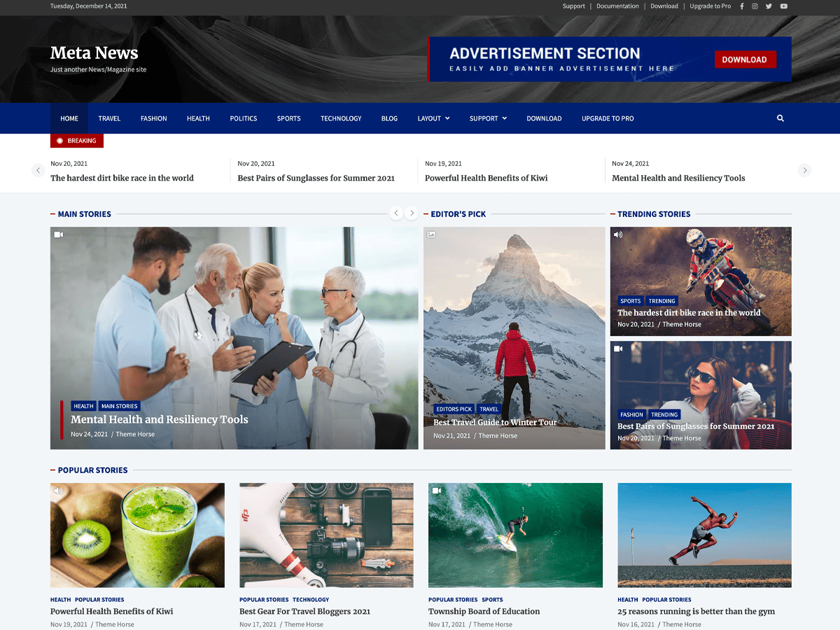
Task: Switch to the HOME tab
Action: 69,118
